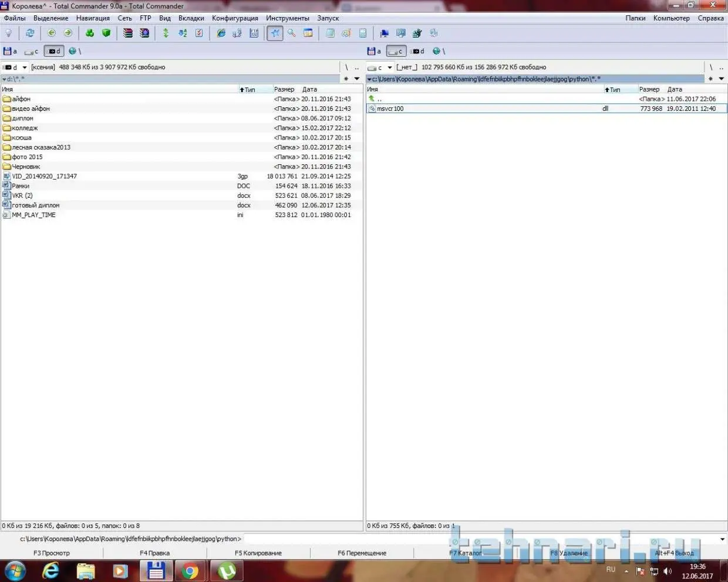Pack files with the book-stack archive icon
728x582 pixels.
tap(127, 33)
